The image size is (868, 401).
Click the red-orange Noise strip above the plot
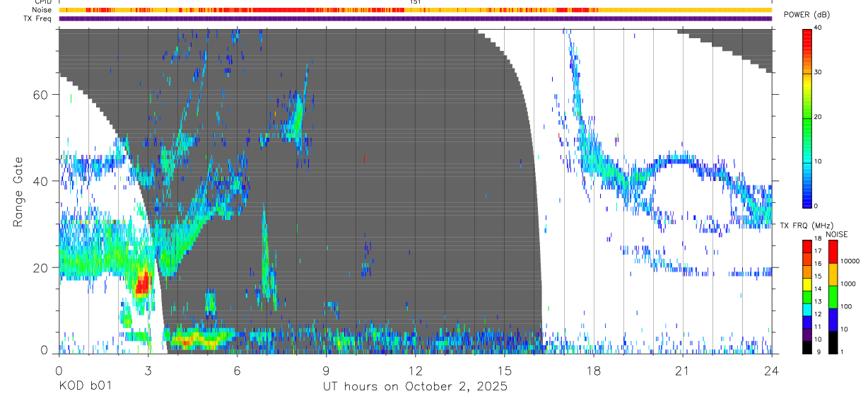[415, 10]
